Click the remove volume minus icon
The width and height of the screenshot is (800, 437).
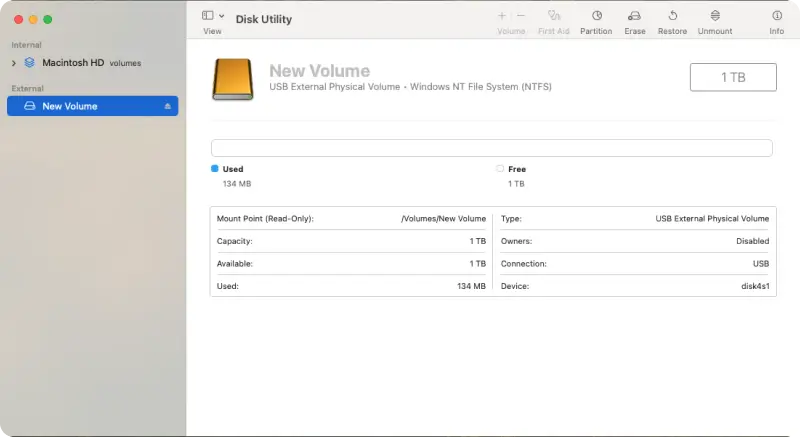point(520,16)
